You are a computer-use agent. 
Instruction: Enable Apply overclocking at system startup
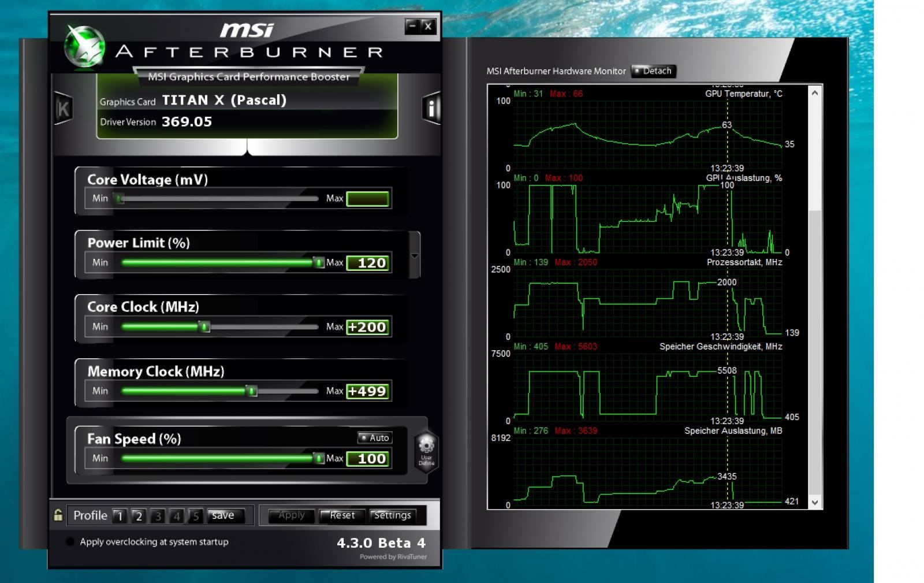(70, 542)
